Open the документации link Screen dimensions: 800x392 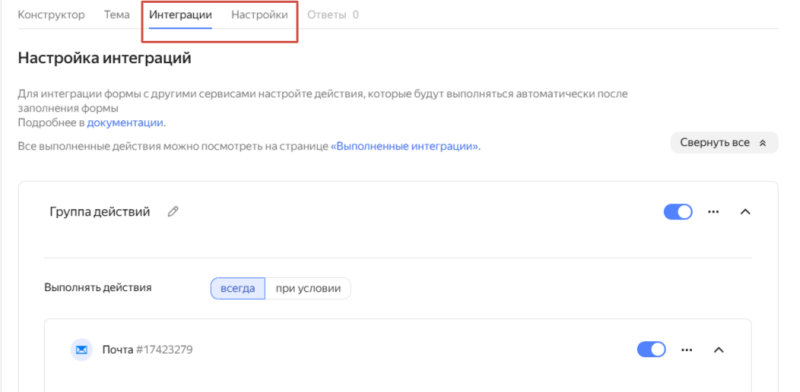(x=125, y=123)
